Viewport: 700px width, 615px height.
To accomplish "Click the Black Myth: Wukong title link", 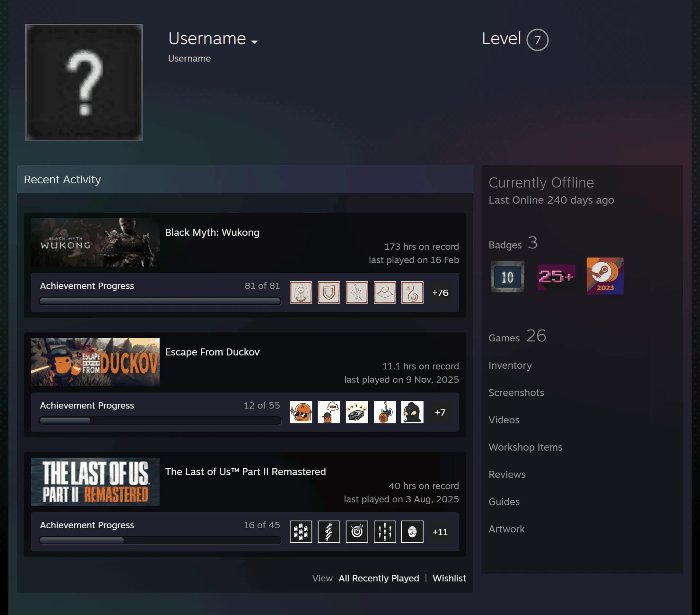I will coord(212,232).
